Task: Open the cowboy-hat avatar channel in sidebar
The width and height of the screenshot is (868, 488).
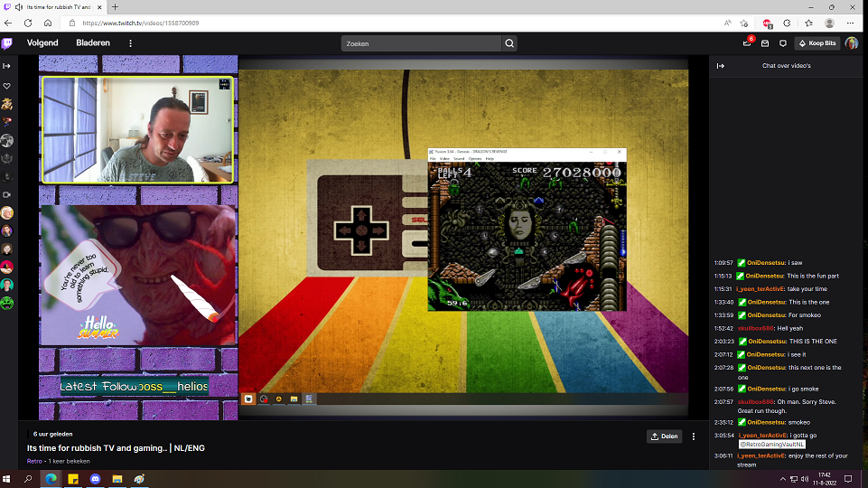Action: coord(6,104)
